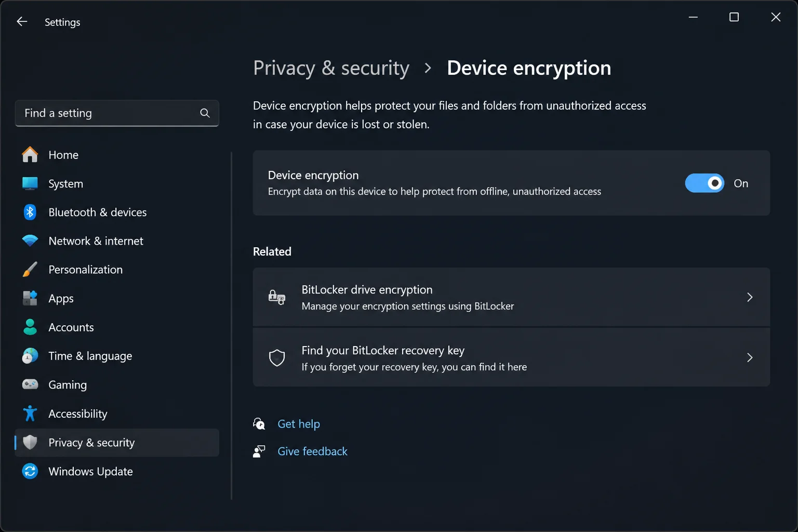The image size is (798, 532).
Task: Click the Get help chat icon
Action: [x=259, y=424]
